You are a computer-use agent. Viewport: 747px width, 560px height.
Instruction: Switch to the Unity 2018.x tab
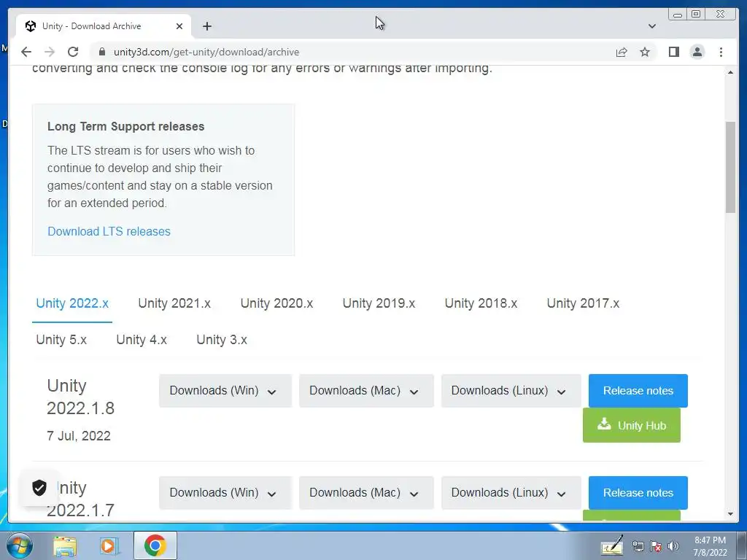pyautogui.click(x=481, y=303)
